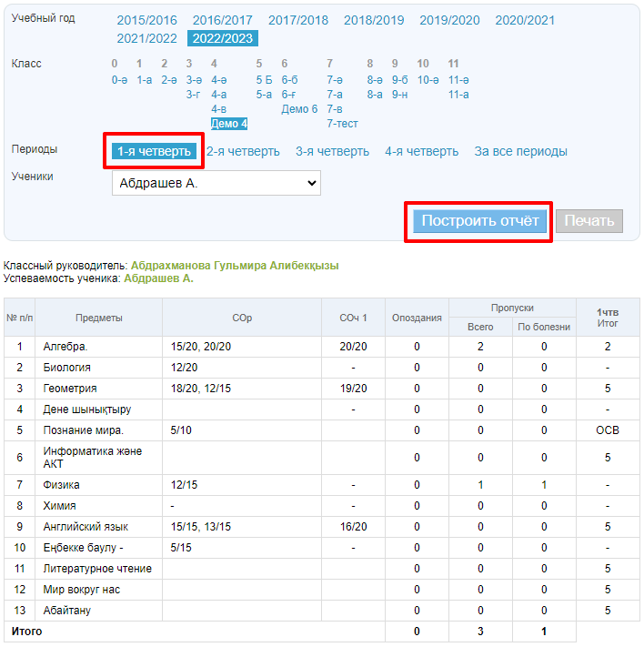Screen dimensions: 644x647
Task: Open class 10-ә
Action: 428,80
